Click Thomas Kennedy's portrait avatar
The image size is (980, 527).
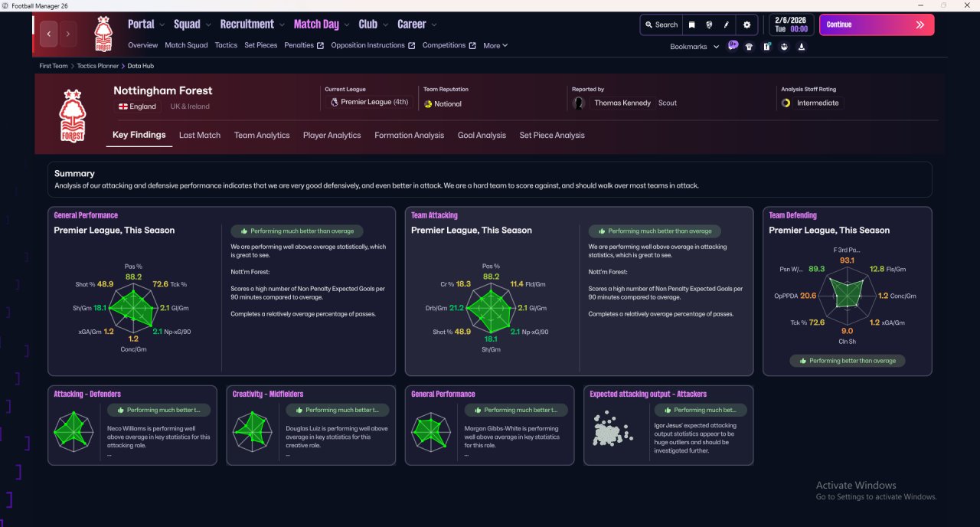pos(579,103)
